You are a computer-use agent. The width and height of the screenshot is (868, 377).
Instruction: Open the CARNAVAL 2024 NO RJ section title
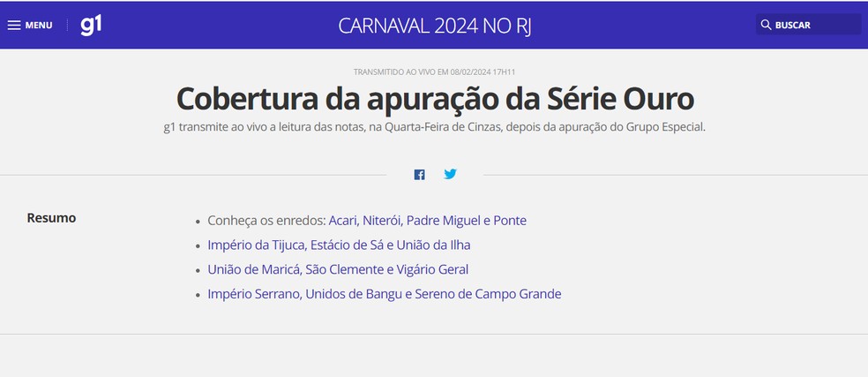tap(434, 25)
